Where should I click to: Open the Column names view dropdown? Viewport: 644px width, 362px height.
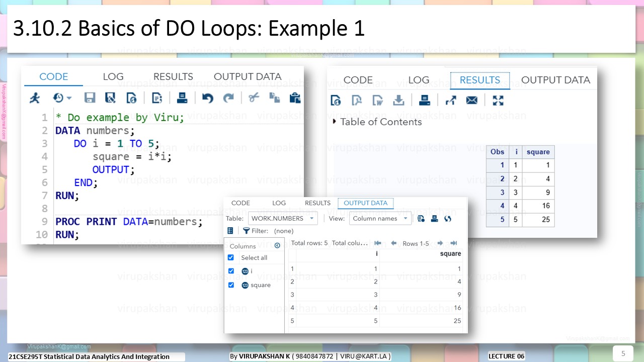pyautogui.click(x=379, y=218)
